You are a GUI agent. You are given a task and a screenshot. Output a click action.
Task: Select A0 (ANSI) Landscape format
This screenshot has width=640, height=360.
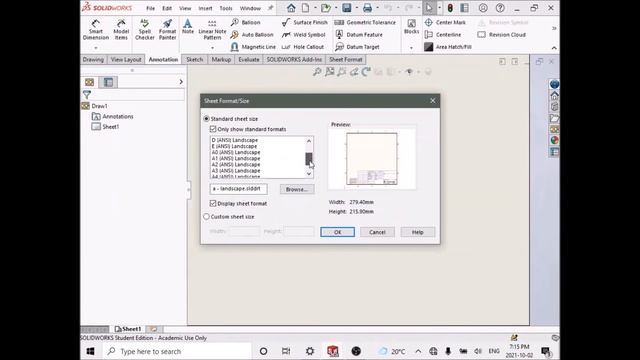(236, 152)
